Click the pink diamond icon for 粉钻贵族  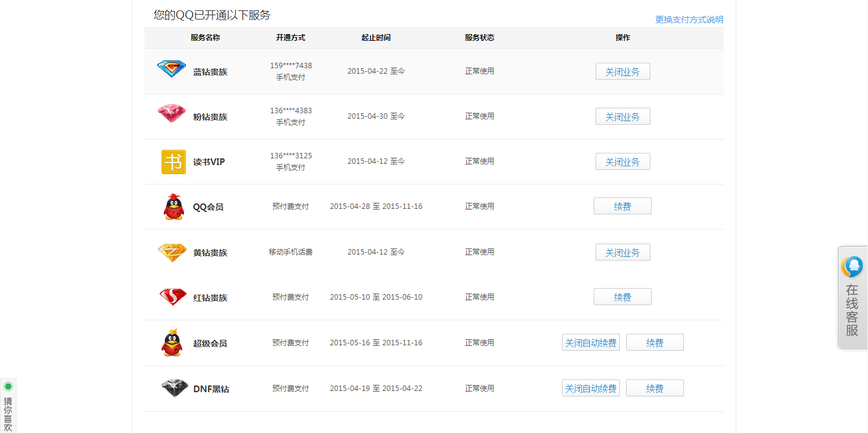pos(171,113)
